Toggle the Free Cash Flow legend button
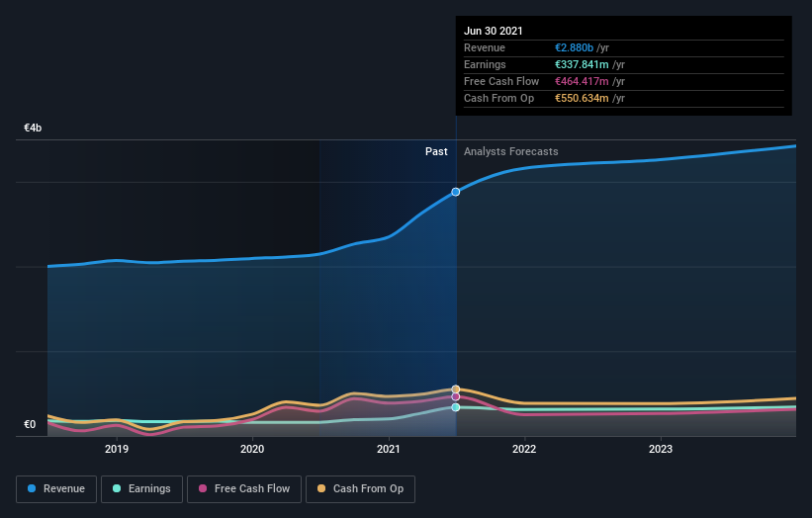 pos(244,489)
